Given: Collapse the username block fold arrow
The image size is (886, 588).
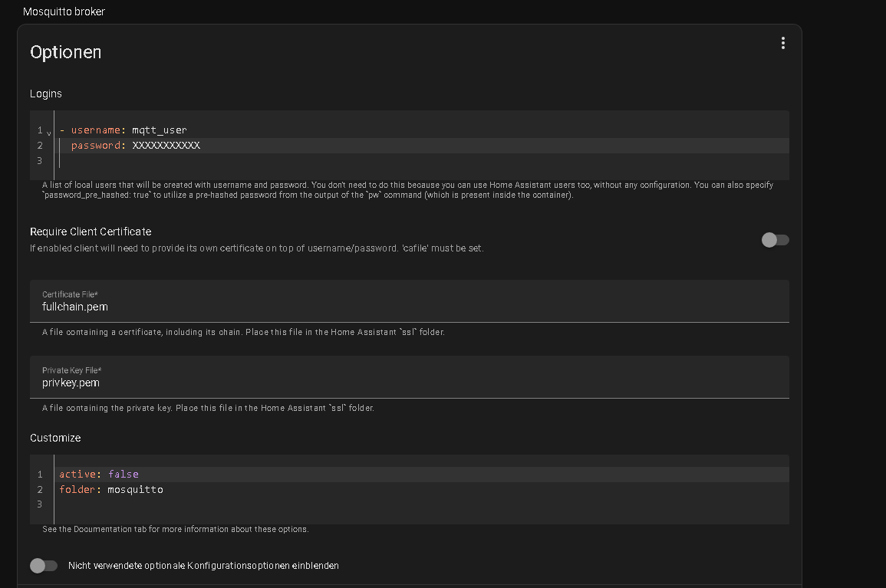Looking at the screenshot, I should (x=49, y=133).
